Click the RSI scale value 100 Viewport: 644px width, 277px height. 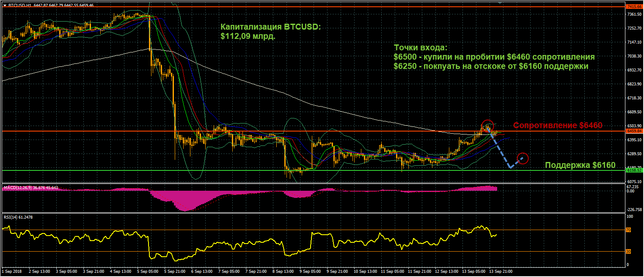tap(629, 217)
